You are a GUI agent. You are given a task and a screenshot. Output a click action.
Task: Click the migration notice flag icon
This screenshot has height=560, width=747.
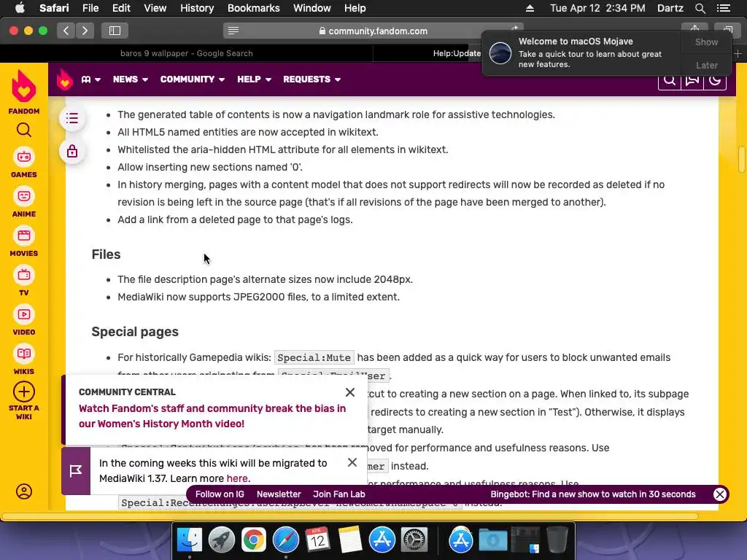click(76, 471)
